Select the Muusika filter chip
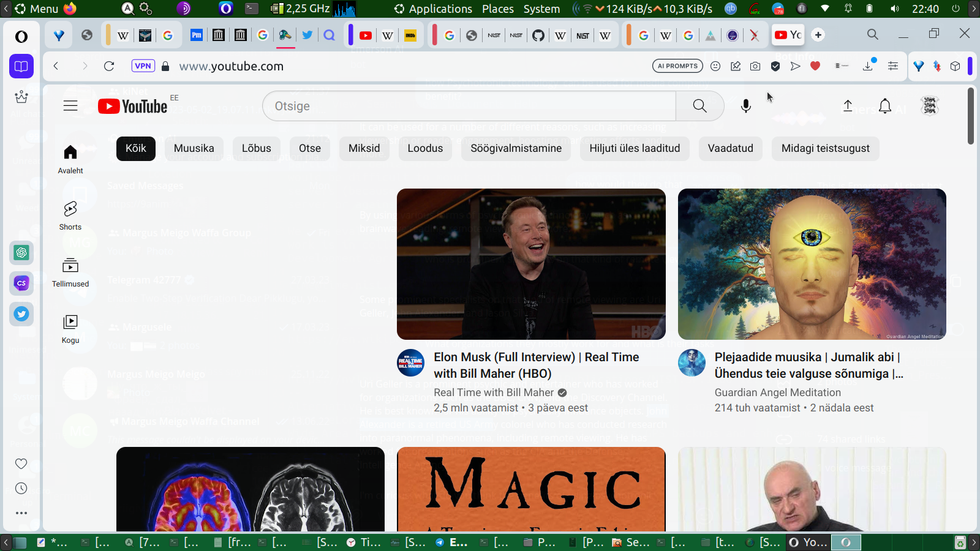This screenshot has width=980, height=551. coord(194,148)
